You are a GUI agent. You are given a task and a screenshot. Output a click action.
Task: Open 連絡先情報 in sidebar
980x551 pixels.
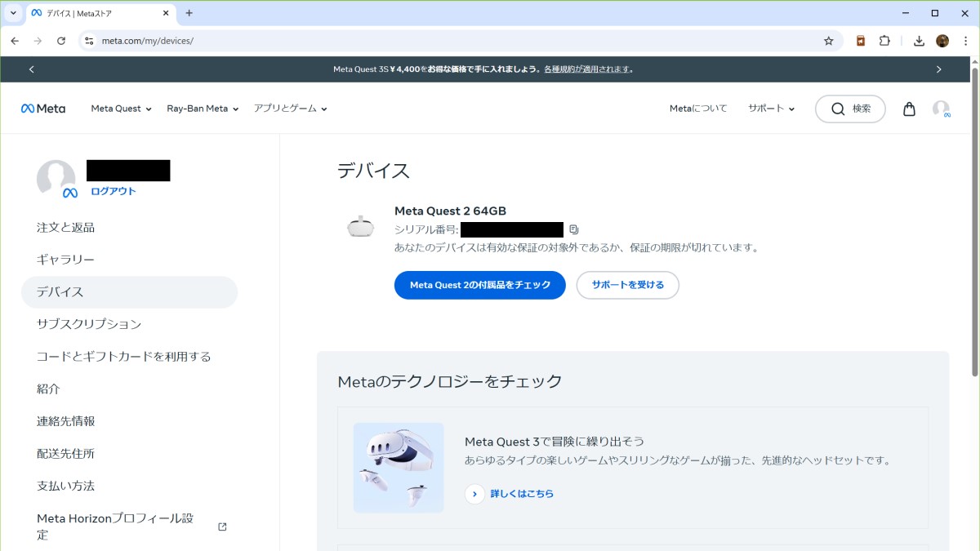pyautogui.click(x=65, y=421)
